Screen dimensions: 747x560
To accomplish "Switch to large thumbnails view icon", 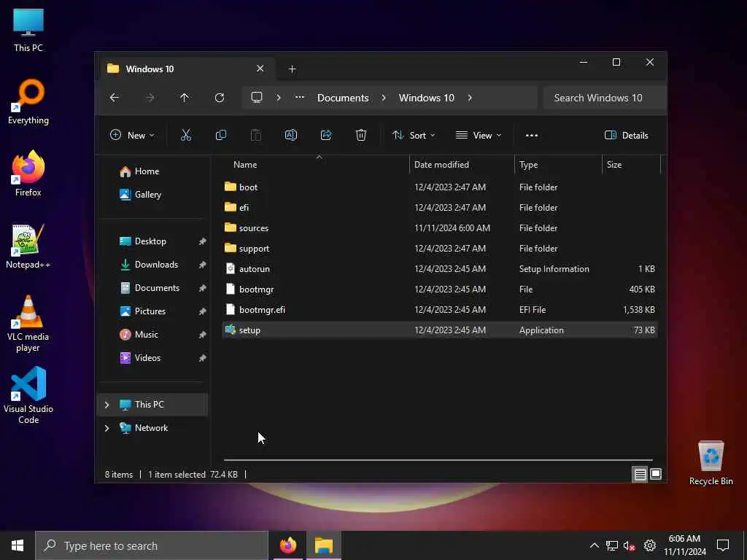I will click(656, 474).
